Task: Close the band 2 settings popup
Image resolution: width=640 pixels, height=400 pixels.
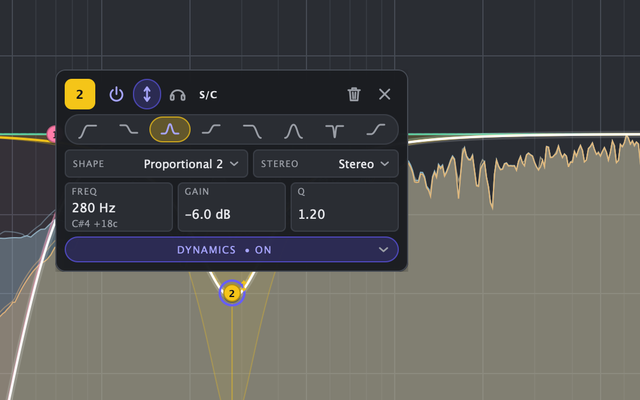Action: pyautogui.click(x=384, y=94)
